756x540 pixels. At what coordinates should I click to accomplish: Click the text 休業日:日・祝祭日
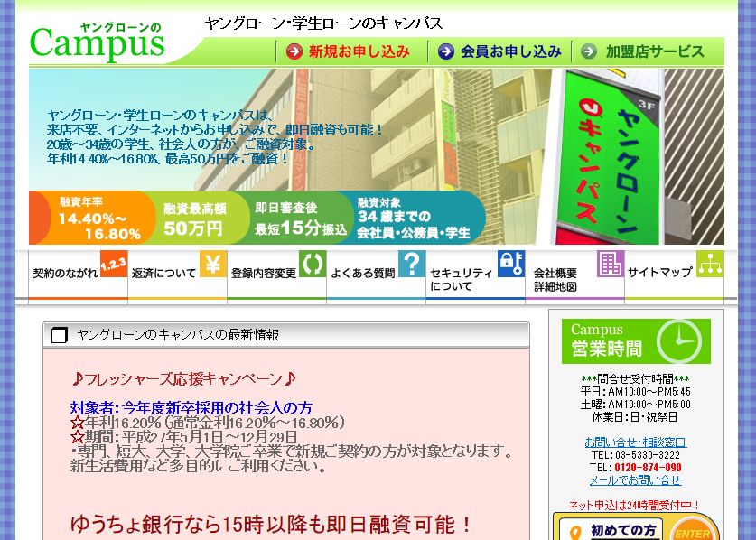pyautogui.click(x=635, y=416)
